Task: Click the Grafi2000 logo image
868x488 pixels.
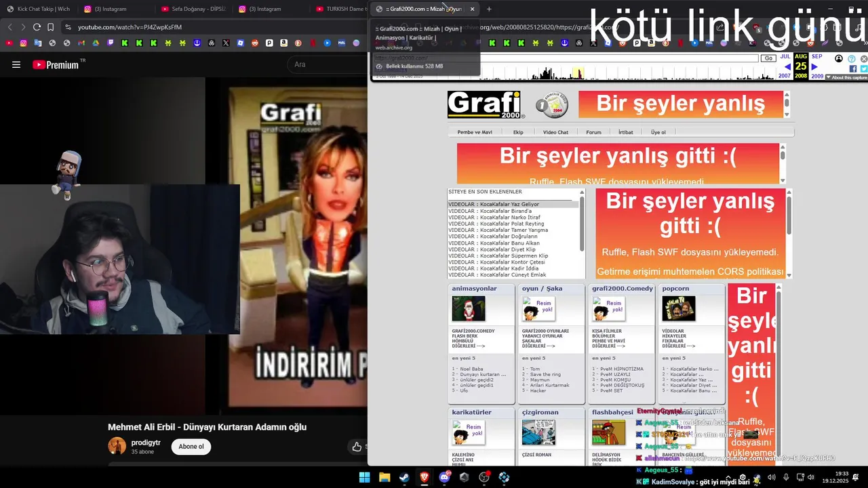Action: (x=485, y=105)
